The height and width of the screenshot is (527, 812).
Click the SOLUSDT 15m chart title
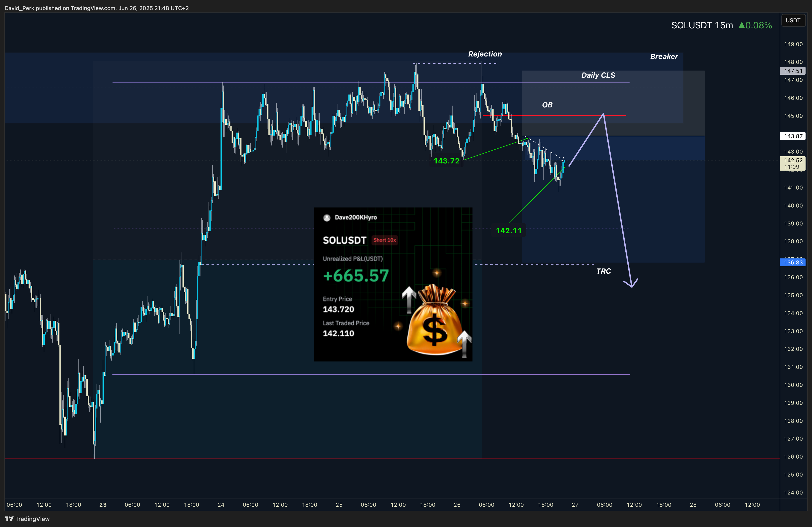point(702,25)
